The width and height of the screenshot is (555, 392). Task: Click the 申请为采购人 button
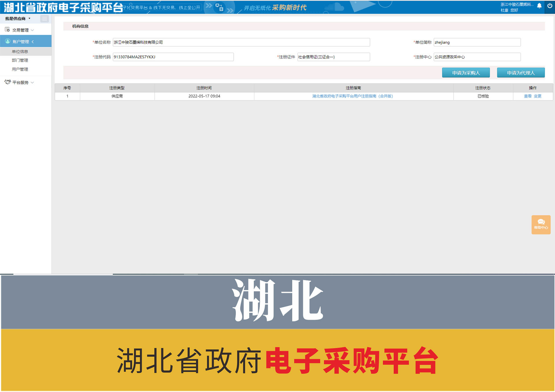[x=466, y=73]
